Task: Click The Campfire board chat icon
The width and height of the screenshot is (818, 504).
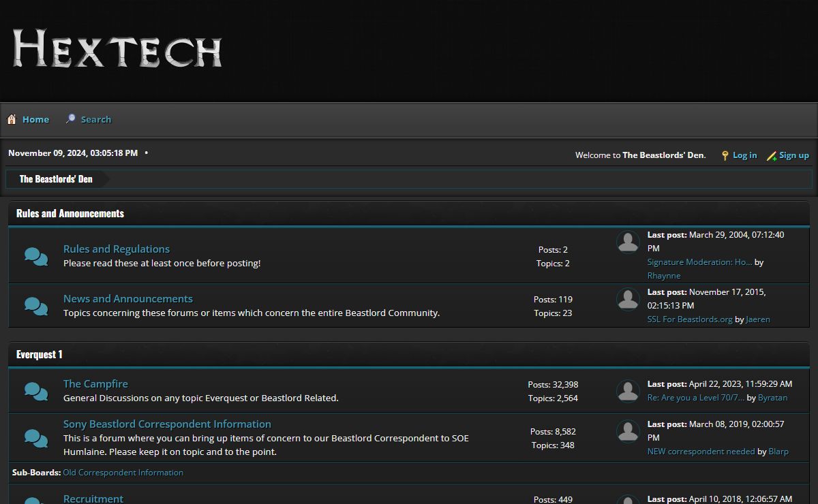Action: coord(36,391)
